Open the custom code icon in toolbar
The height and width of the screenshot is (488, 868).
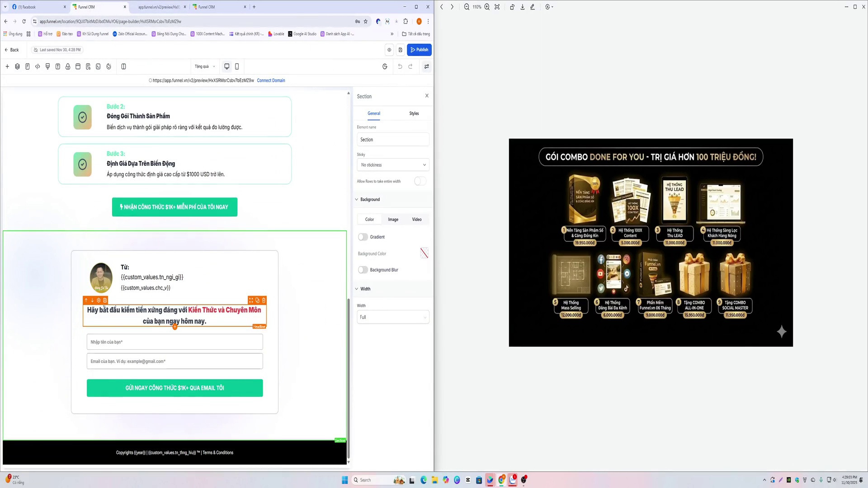tap(38, 66)
